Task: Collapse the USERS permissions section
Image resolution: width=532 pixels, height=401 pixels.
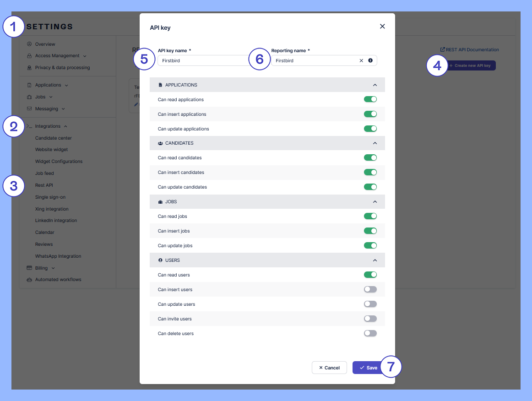Action: coord(375,260)
